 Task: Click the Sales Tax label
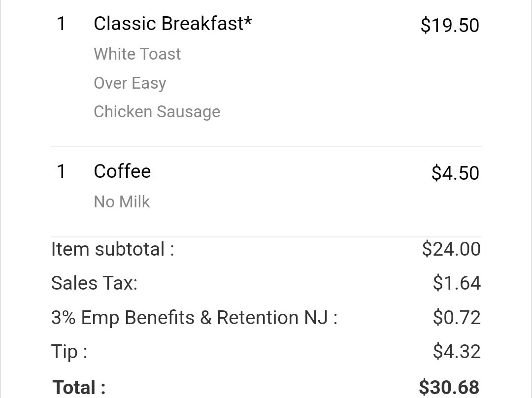(94, 283)
